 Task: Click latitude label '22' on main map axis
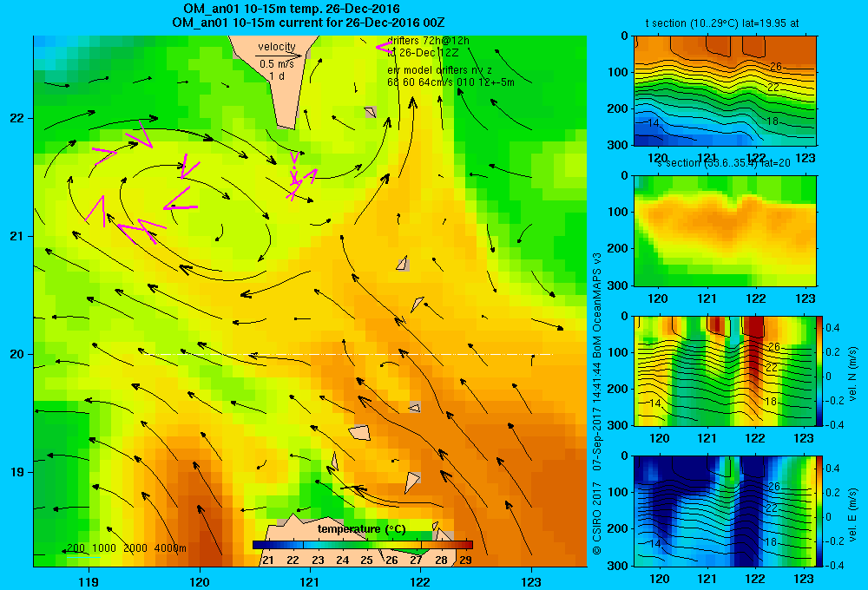point(17,119)
